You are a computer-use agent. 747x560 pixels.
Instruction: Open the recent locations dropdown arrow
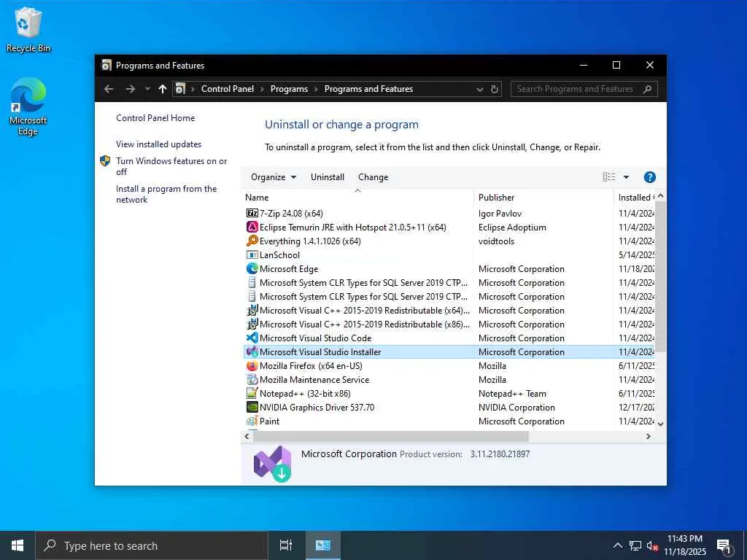[147, 89]
